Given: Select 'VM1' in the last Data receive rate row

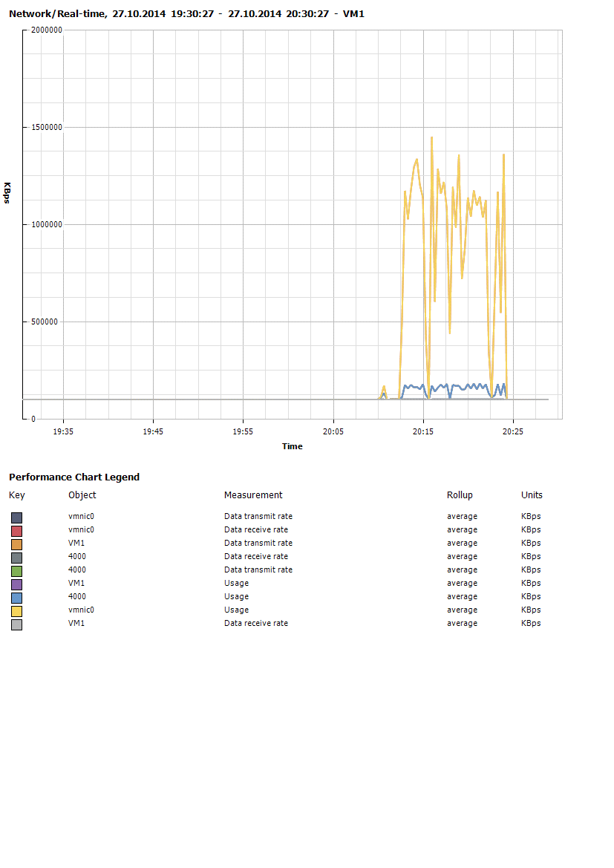Looking at the screenshot, I should pos(76,623).
